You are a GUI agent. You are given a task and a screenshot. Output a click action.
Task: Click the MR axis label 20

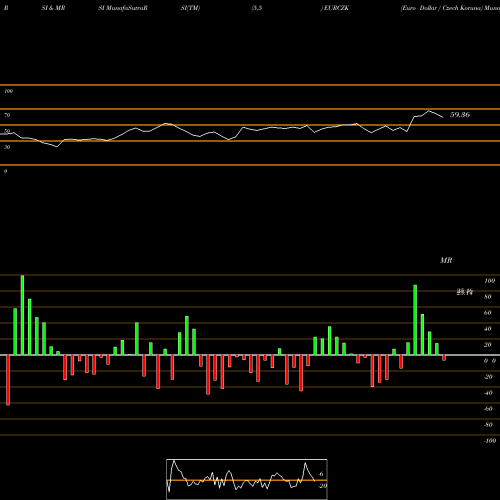pos(488,345)
